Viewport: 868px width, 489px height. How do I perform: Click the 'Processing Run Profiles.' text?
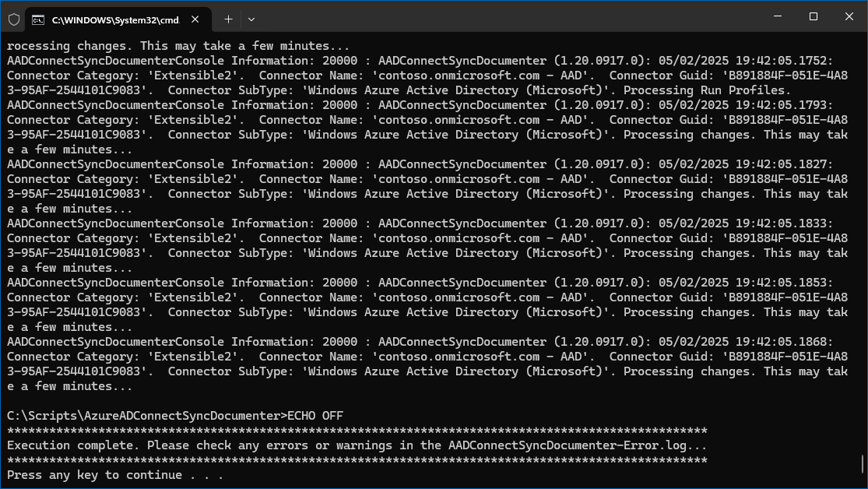pos(707,90)
